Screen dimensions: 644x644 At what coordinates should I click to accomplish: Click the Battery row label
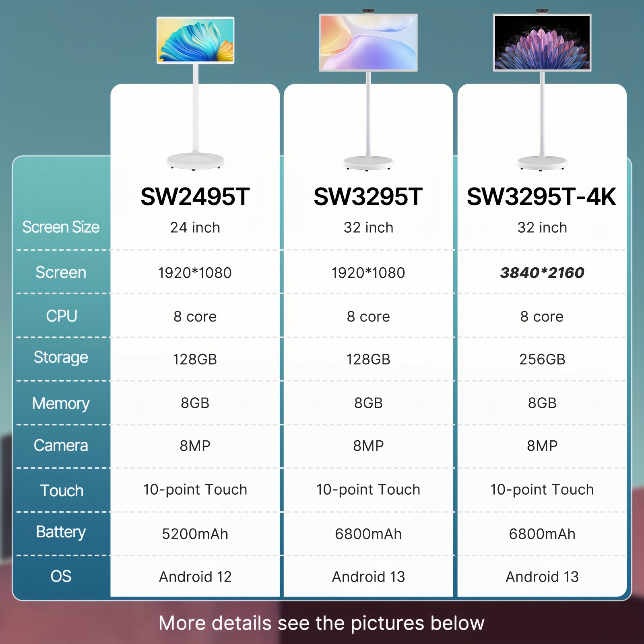pos(61,532)
